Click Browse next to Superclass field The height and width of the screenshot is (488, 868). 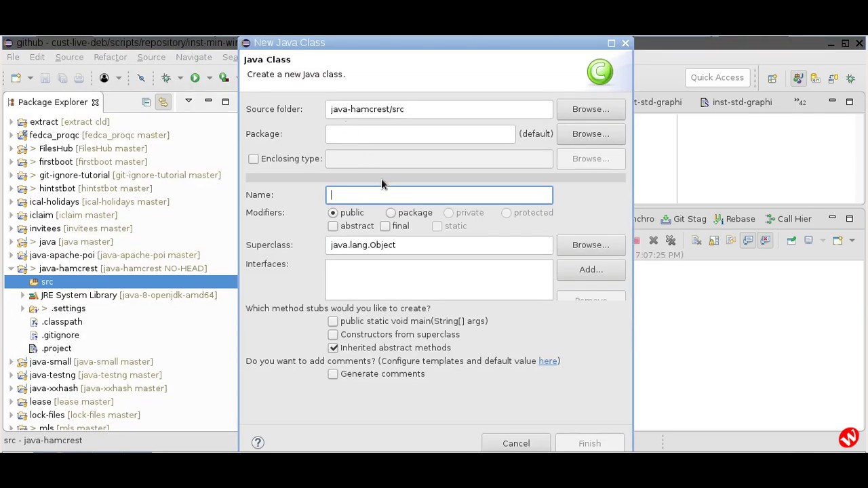click(x=591, y=245)
